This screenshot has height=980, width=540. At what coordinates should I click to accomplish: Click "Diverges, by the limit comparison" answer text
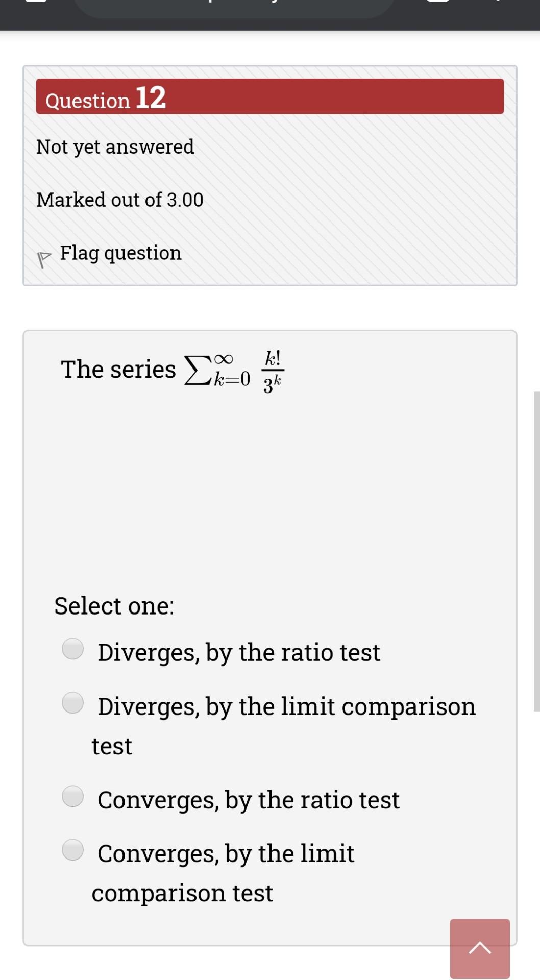pos(286,706)
